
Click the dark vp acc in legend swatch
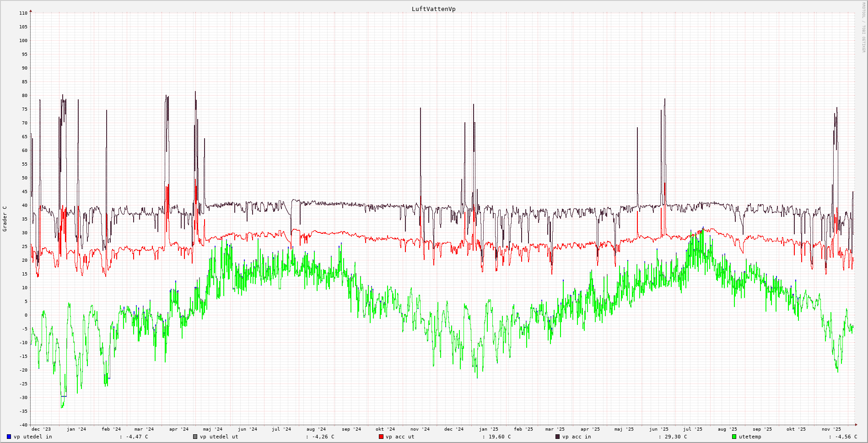click(x=557, y=437)
